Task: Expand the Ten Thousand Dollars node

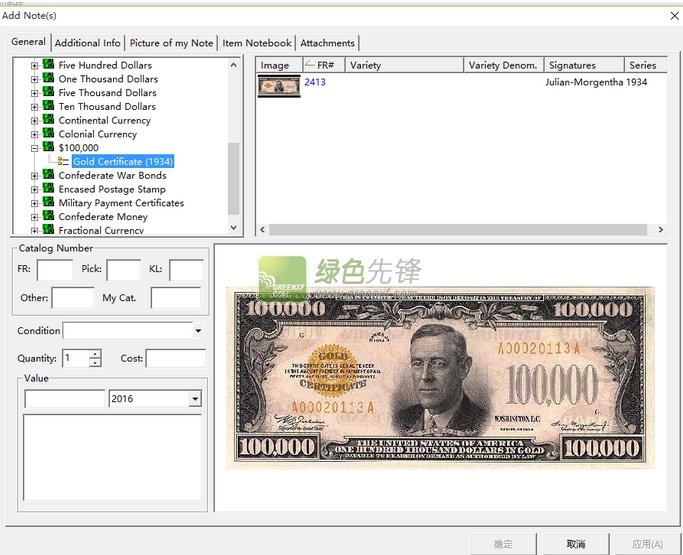Action: 34,107
